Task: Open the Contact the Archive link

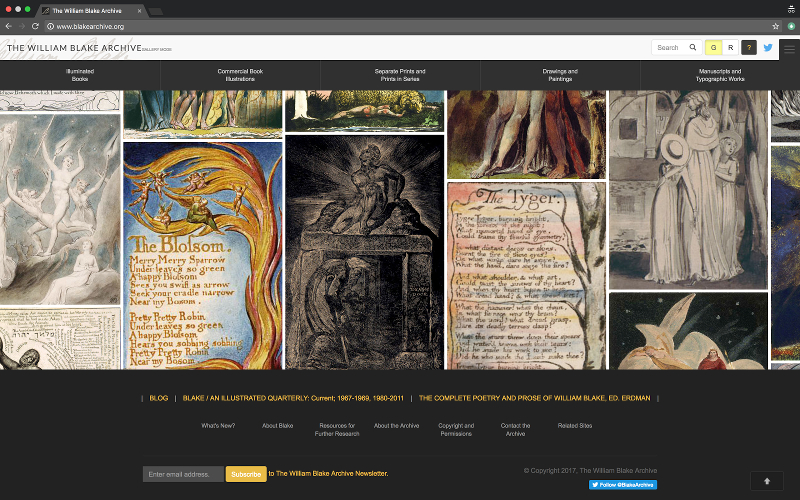Action: 515,430
